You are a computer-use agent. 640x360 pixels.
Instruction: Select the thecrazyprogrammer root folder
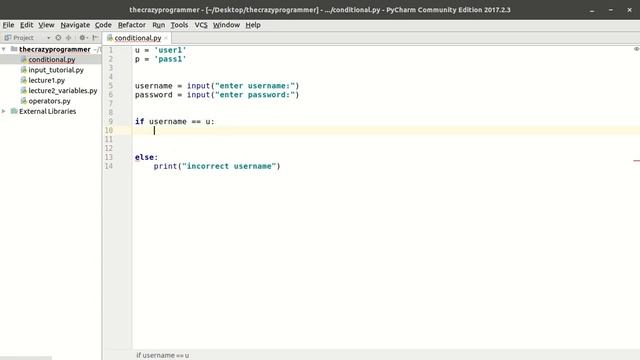[x=55, y=49]
